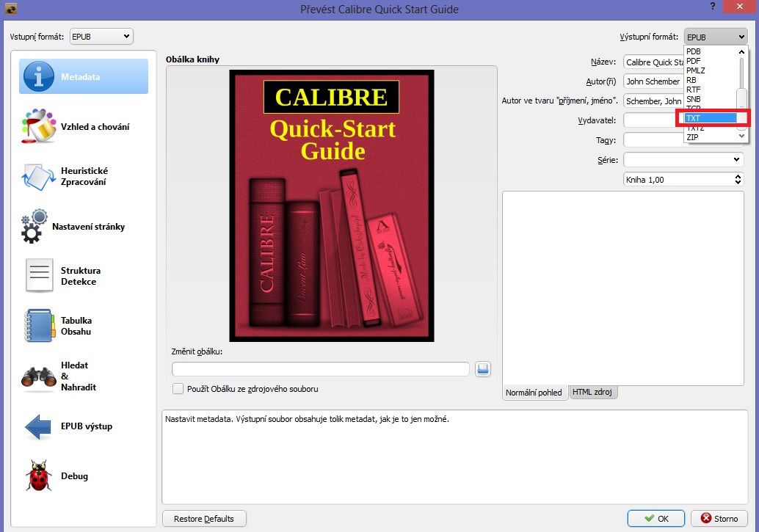
Task: Open the Metadata section in the sidebar
Action: coord(84,76)
